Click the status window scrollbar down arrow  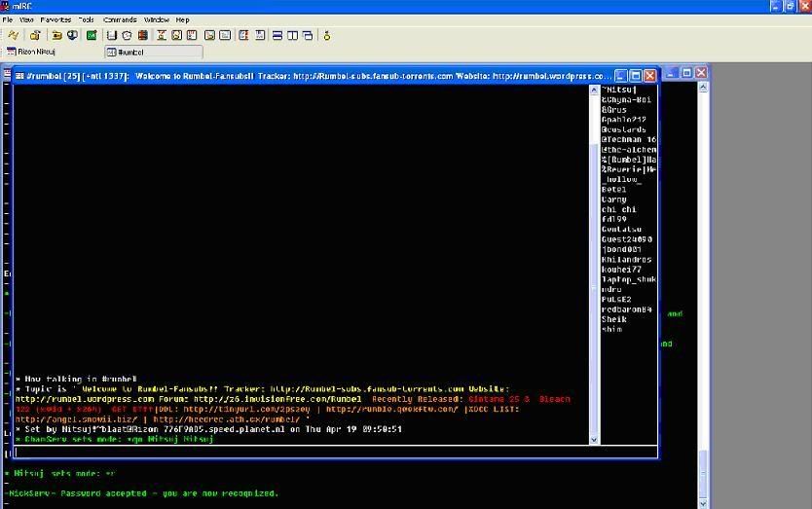tap(703, 503)
